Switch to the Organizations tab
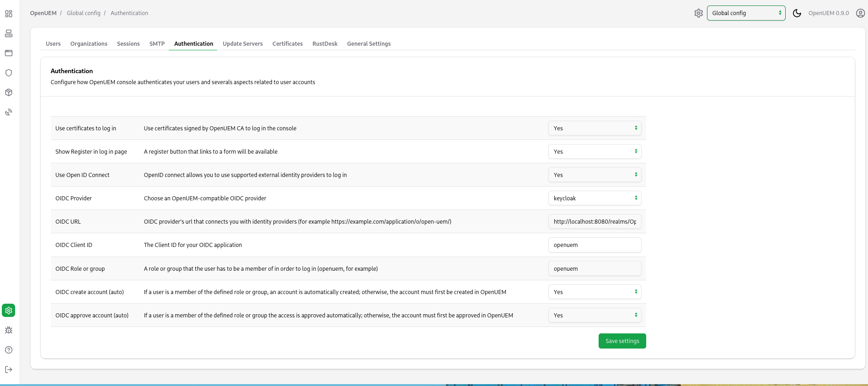The image size is (868, 386). (89, 44)
